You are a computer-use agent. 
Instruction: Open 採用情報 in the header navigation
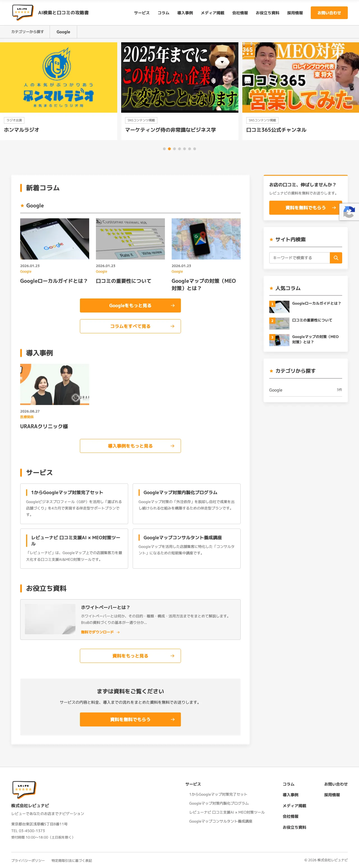point(295,13)
